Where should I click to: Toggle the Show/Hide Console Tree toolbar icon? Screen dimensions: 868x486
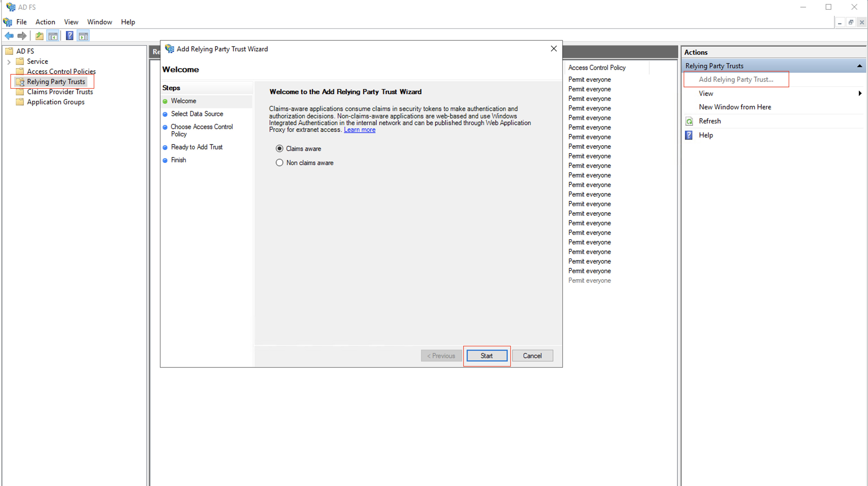53,36
